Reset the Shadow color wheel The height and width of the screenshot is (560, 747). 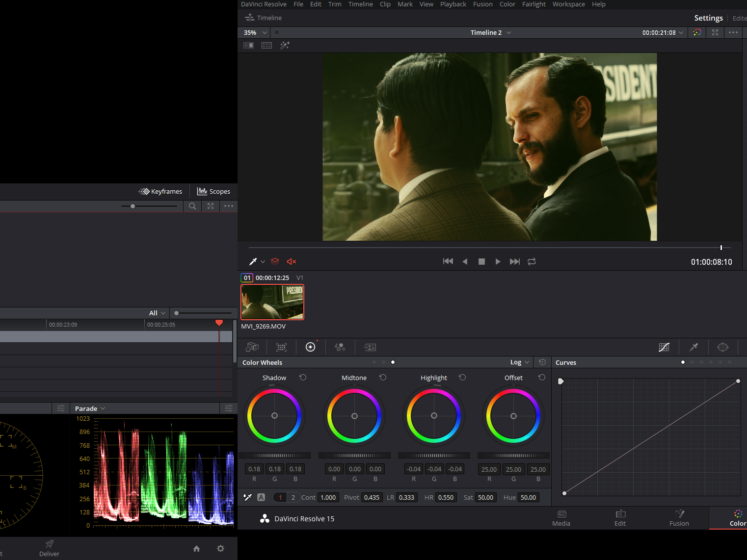(303, 378)
